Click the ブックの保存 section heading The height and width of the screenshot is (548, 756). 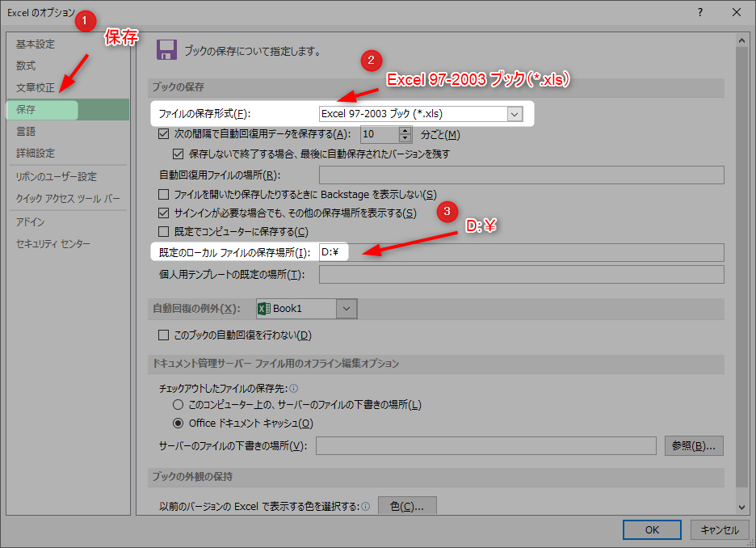tap(178, 87)
